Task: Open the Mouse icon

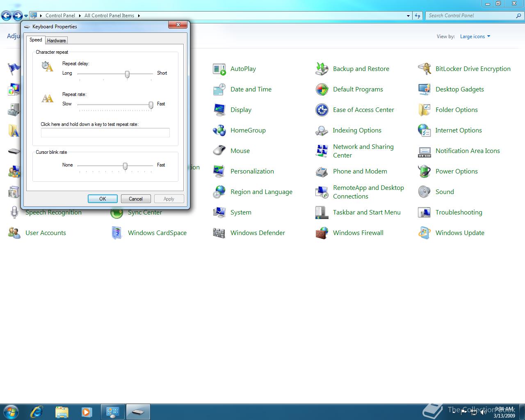Action: [x=219, y=151]
